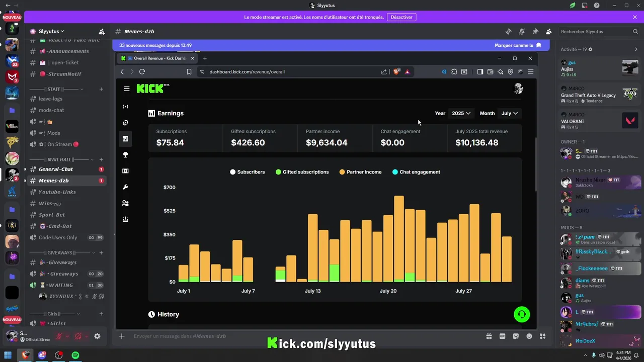The width and height of the screenshot is (644, 362).
Task: Open the green support headset chat button
Action: [x=522, y=314]
